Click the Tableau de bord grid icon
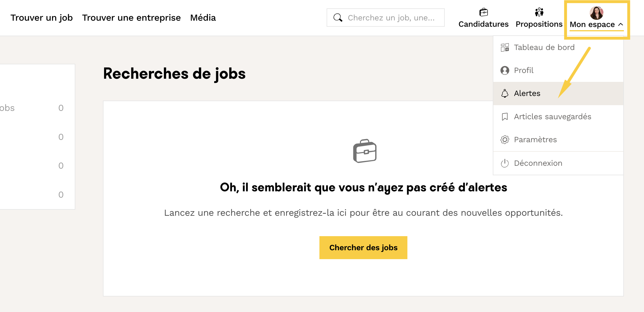The image size is (644, 312). coord(505,47)
